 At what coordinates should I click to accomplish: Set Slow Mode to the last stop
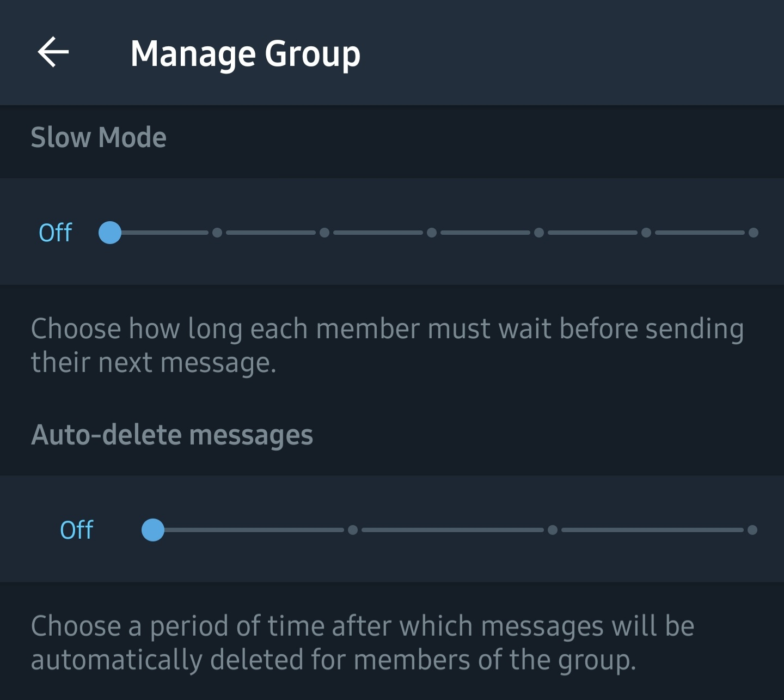[x=754, y=233]
